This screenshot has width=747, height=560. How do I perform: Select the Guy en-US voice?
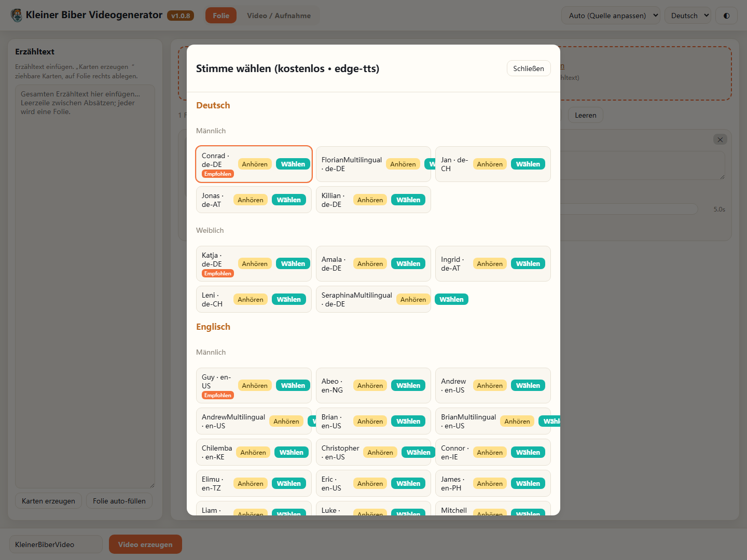[x=293, y=386]
